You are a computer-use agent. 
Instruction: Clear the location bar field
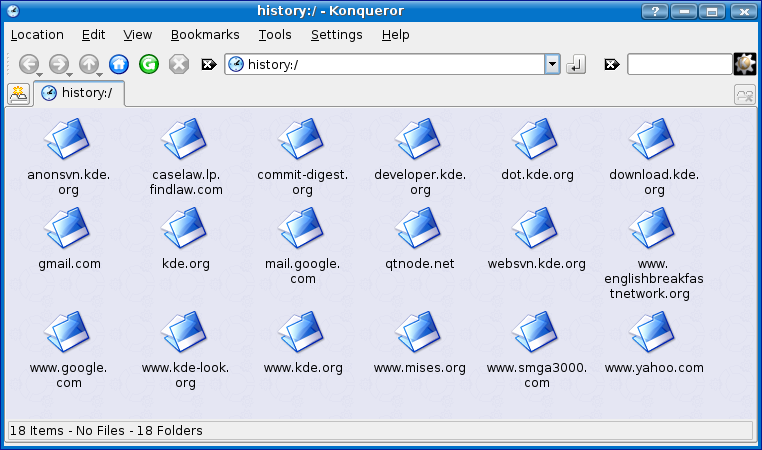pyautogui.click(x=209, y=64)
